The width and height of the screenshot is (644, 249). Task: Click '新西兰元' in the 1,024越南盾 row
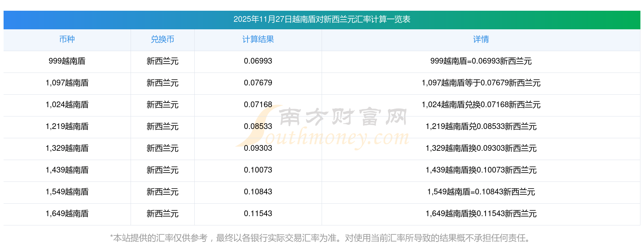click(x=162, y=105)
